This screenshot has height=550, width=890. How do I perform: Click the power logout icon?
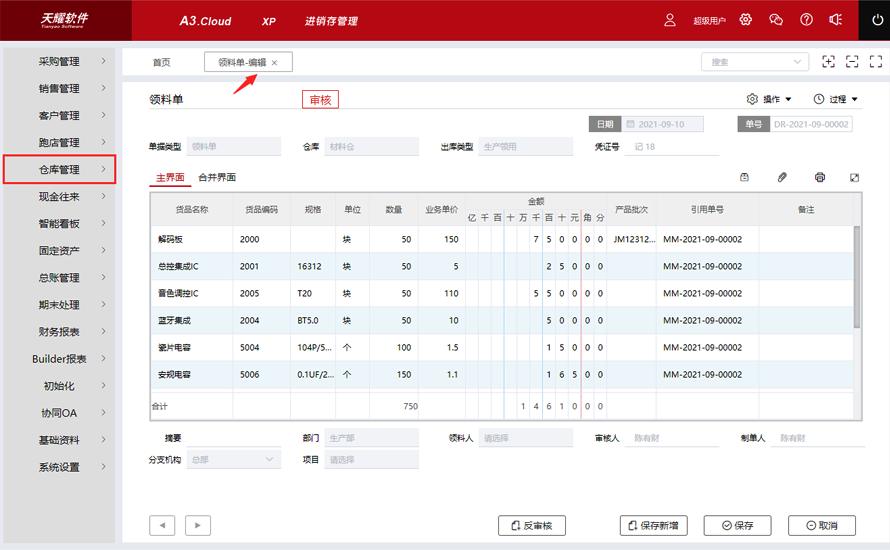[x=878, y=20]
